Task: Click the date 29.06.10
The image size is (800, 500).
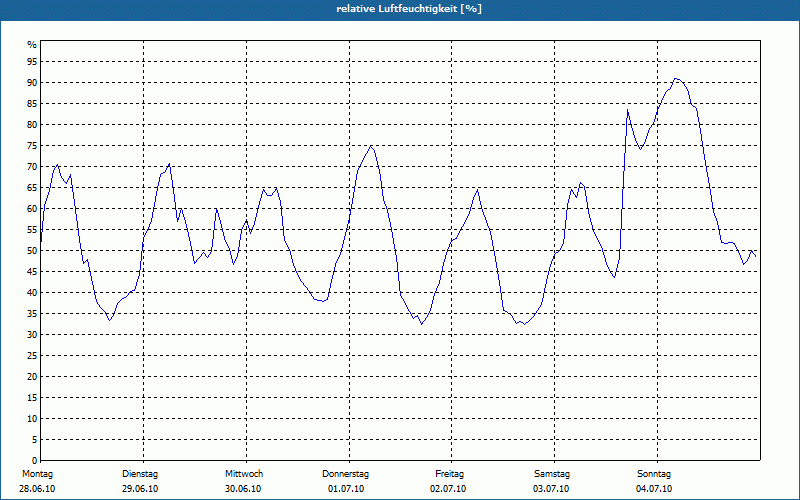Action: [x=140, y=489]
